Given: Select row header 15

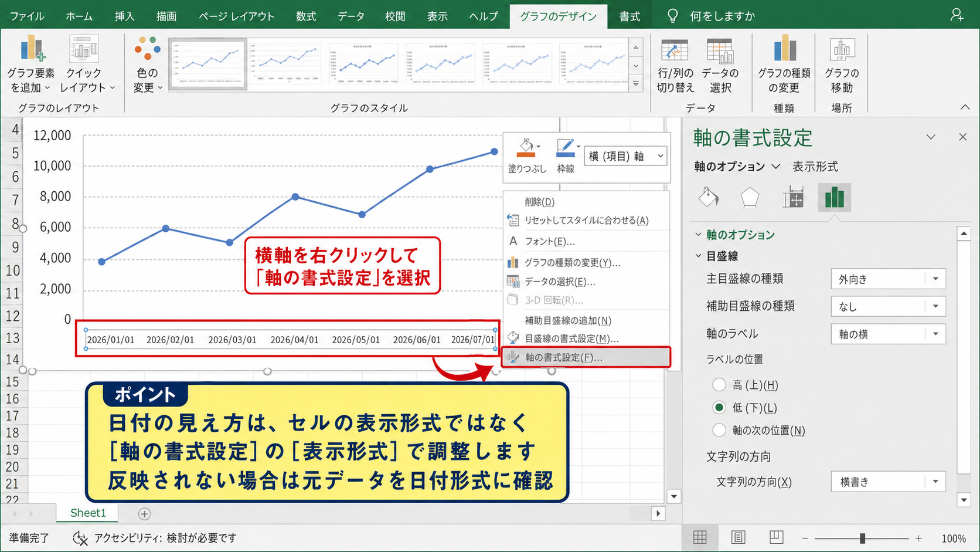Looking at the screenshot, I should [x=12, y=382].
